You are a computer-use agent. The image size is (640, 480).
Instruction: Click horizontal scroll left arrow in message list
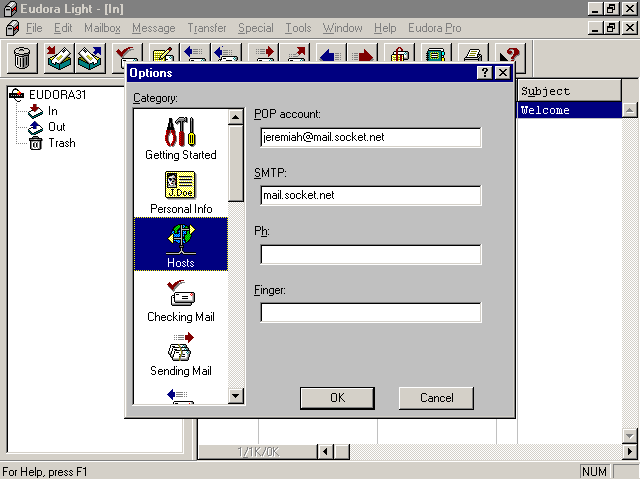(x=325, y=451)
